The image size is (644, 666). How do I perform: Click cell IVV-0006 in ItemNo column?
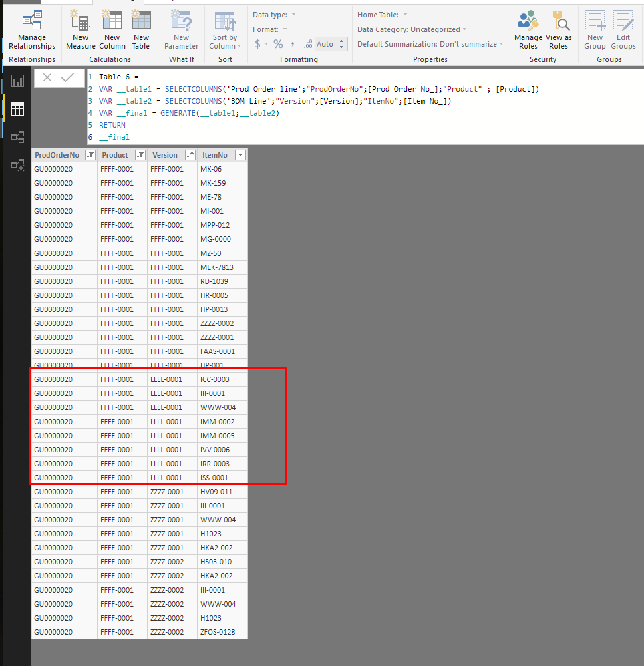point(222,450)
